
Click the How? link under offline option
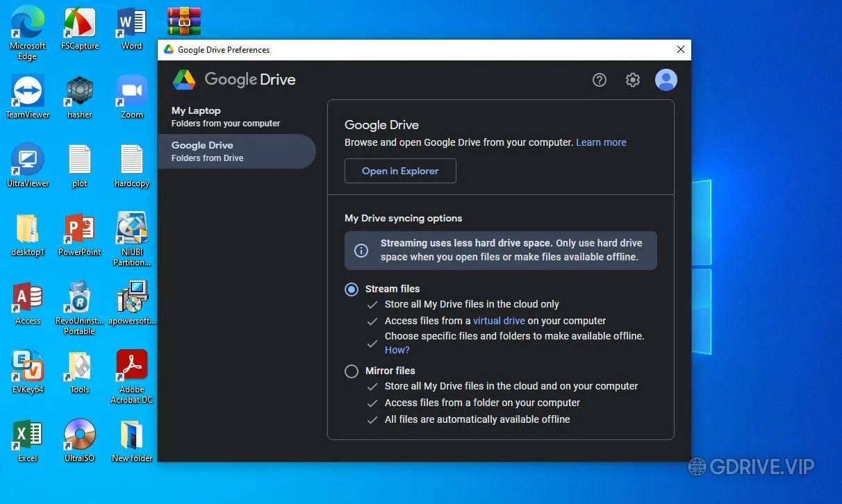click(397, 350)
